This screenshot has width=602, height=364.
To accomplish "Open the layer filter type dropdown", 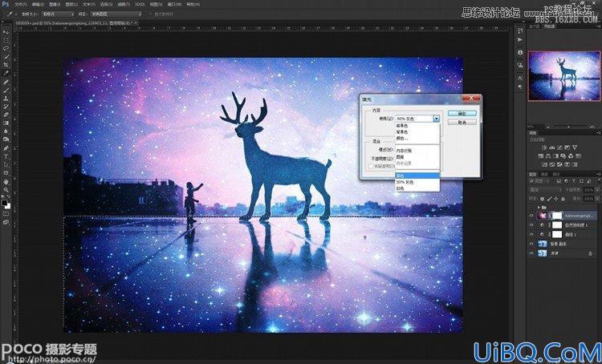I will tap(540, 181).
